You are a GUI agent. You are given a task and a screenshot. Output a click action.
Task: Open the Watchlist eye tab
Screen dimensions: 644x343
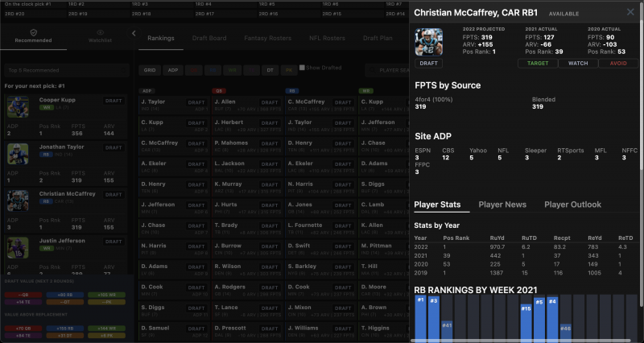[100, 36]
